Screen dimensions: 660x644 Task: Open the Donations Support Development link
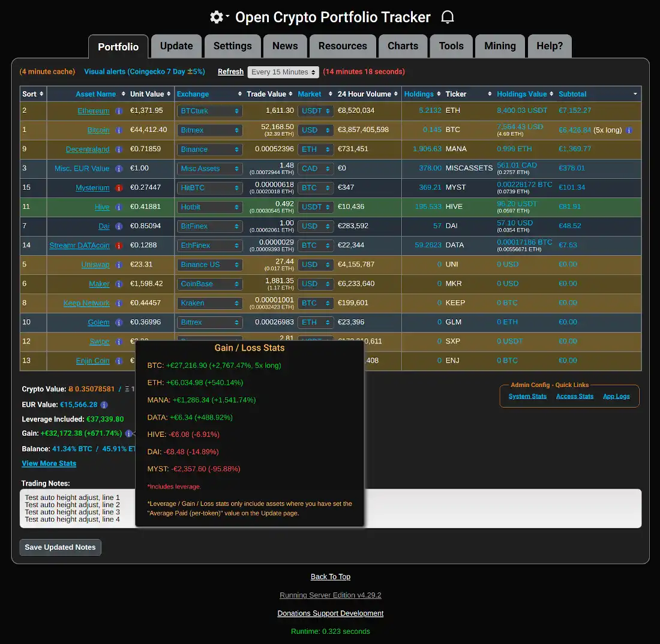[331, 614]
